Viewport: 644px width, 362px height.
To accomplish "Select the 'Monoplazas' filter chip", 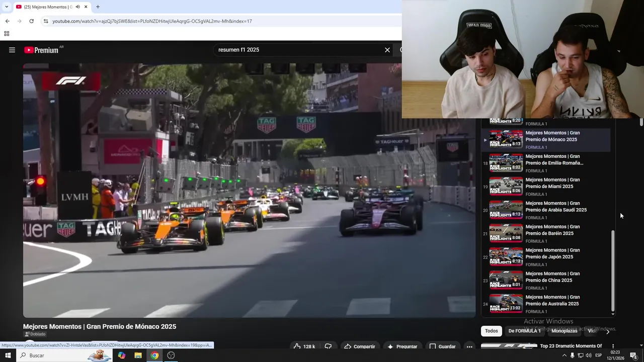I will [x=565, y=331].
